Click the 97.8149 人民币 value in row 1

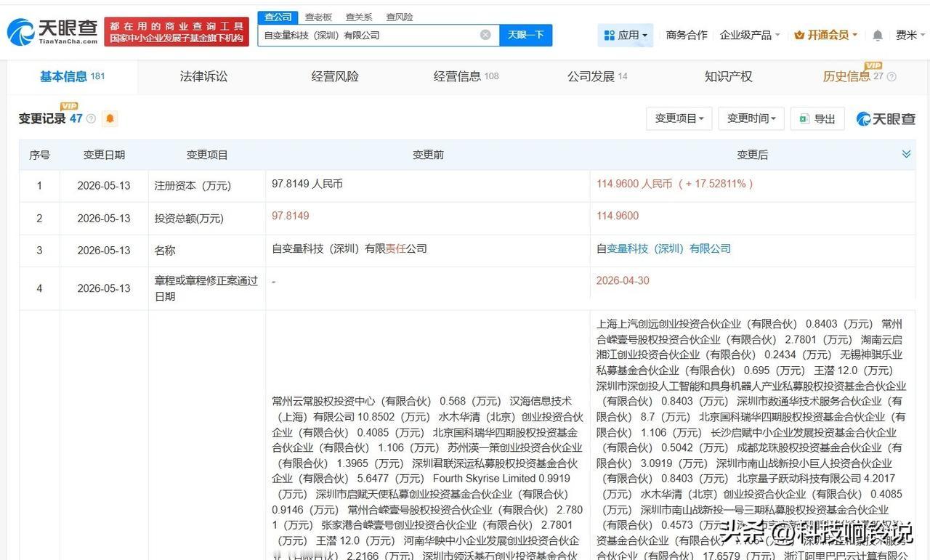(x=307, y=184)
